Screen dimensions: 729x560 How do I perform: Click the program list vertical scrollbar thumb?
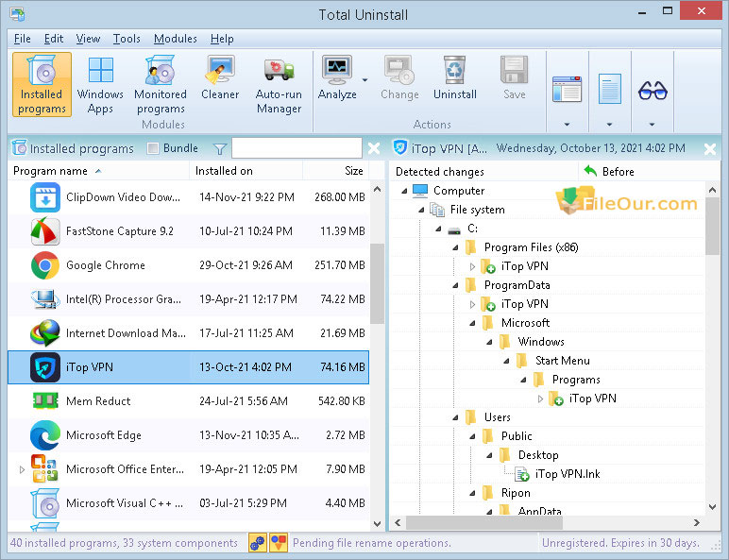click(x=377, y=283)
